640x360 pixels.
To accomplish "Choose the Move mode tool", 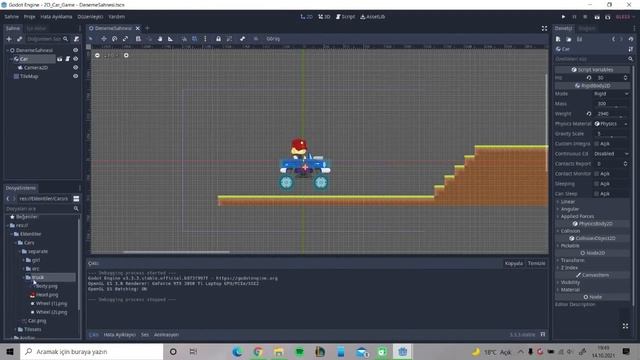I will pyautogui.click(x=104, y=39).
